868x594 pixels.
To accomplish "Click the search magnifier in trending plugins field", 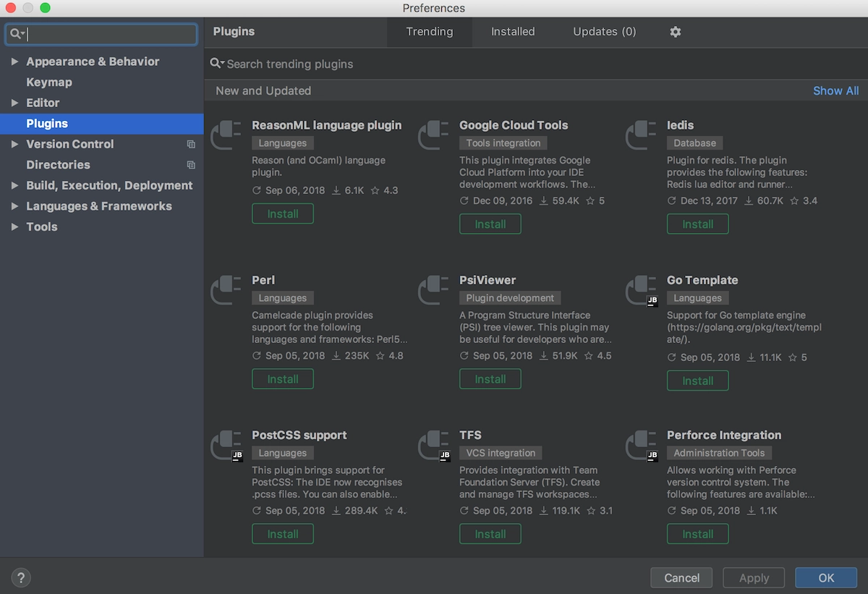I will pos(216,64).
